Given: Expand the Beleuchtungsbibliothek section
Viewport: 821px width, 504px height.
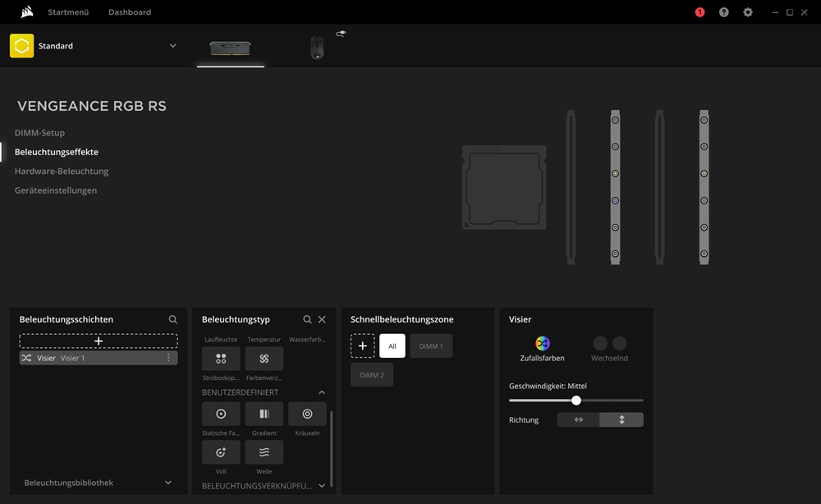Looking at the screenshot, I should point(168,483).
